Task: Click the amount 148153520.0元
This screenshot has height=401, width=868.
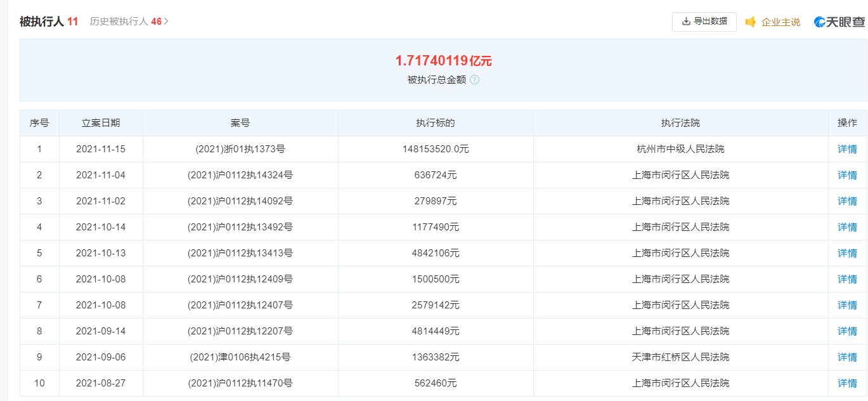Action: (x=436, y=149)
